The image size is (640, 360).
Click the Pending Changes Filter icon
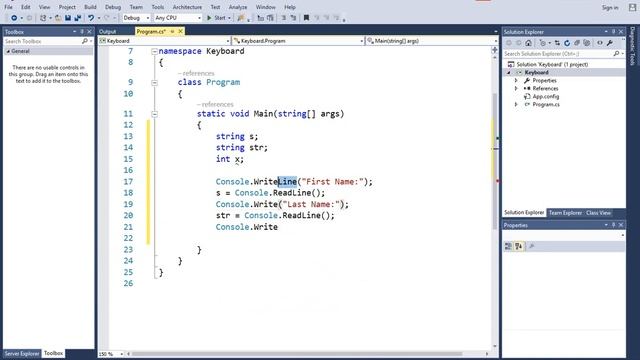coord(542,43)
